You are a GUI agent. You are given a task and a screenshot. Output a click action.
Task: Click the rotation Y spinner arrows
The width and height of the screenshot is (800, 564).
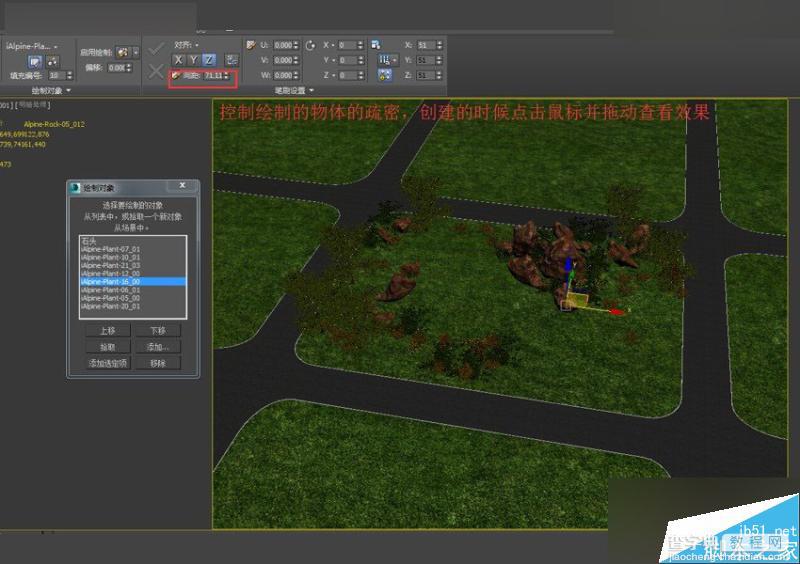(360, 60)
